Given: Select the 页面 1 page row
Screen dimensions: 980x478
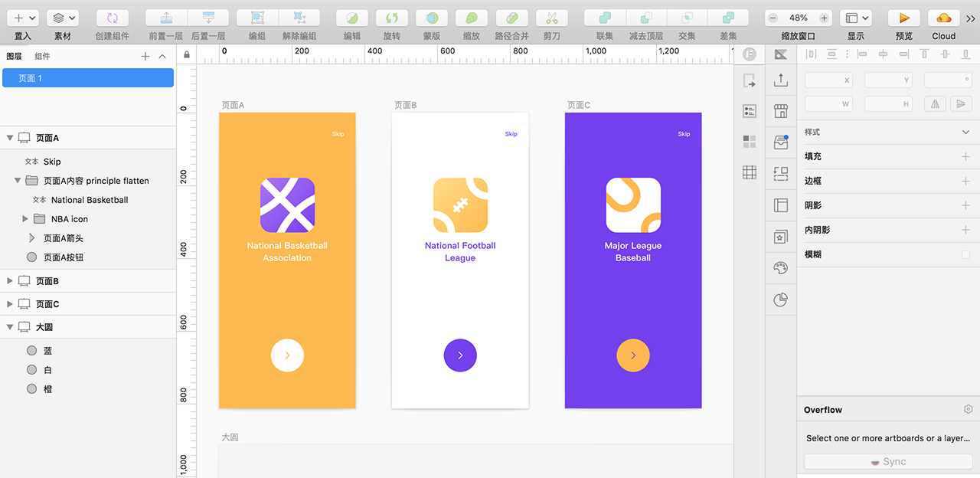Looking at the screenshot, I should point(88,78).
